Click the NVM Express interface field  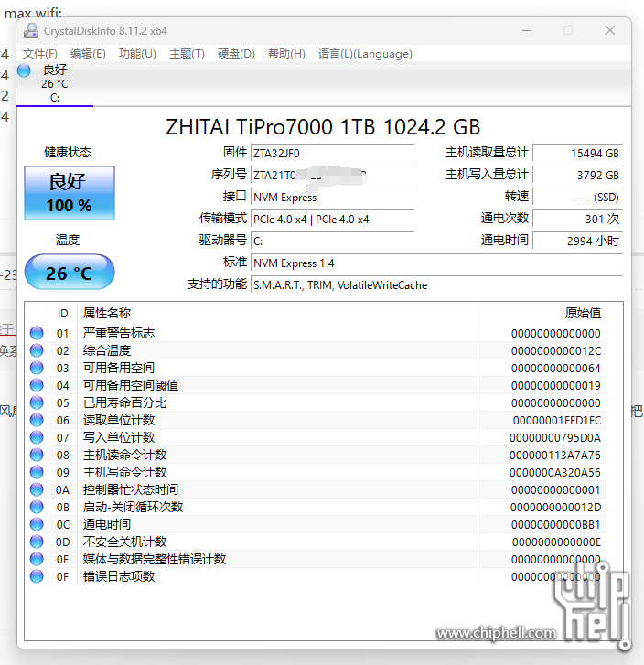tap(332, 198)
